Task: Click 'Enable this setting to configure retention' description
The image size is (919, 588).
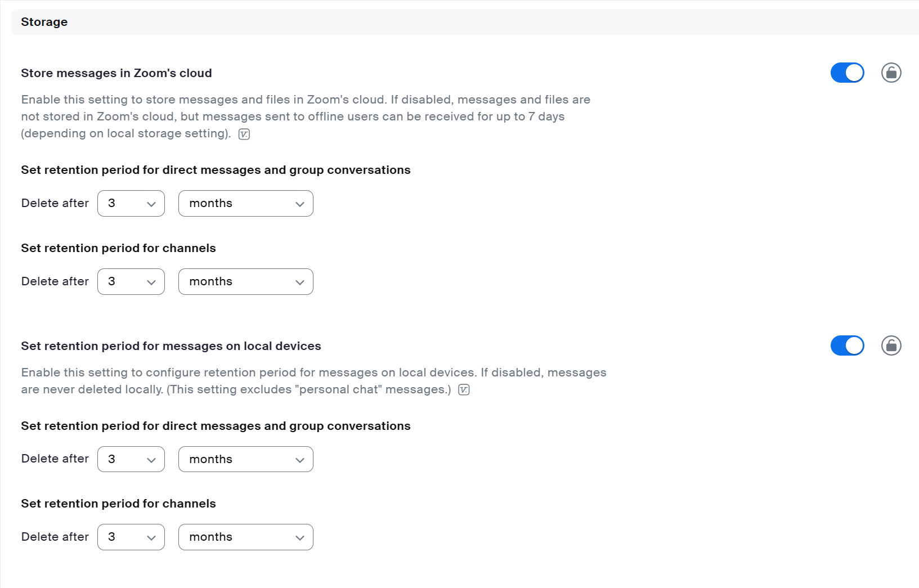Action: (x=313, y=381)
